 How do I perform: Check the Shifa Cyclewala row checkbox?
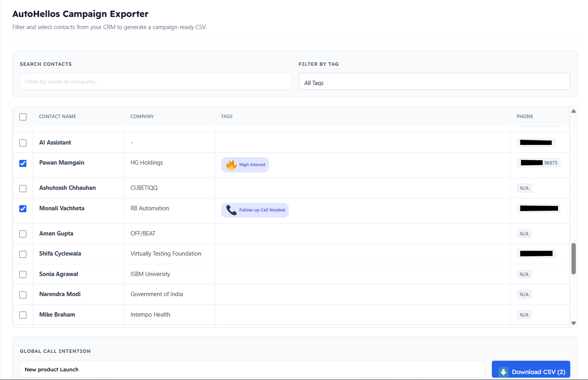point(23,254)
